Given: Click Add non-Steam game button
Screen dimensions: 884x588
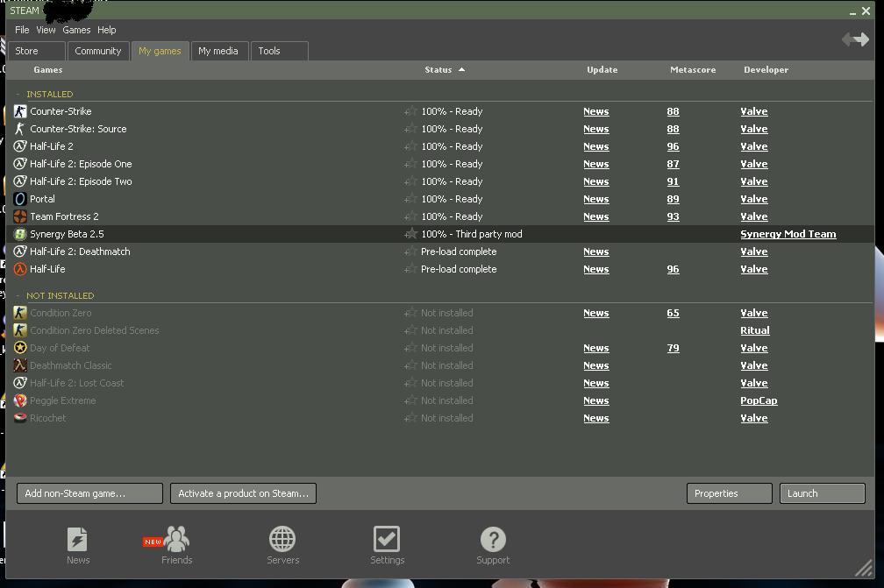Looking at the screenshot, I should (89, 493).
